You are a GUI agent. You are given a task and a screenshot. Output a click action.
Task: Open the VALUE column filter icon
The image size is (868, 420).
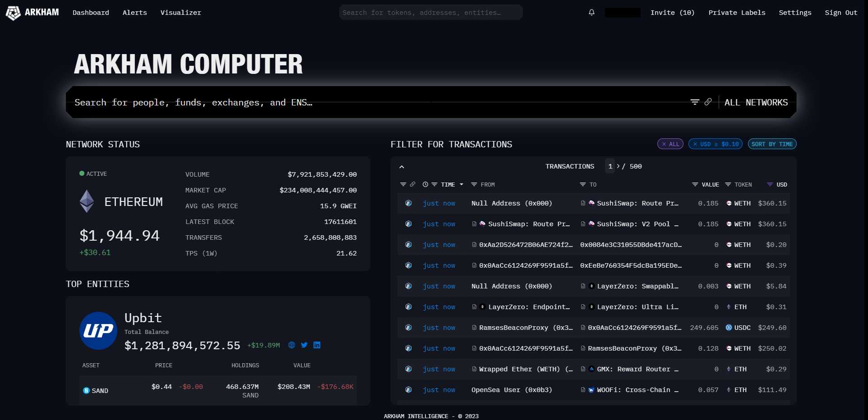pyautogui.click(x=695, y=184)
